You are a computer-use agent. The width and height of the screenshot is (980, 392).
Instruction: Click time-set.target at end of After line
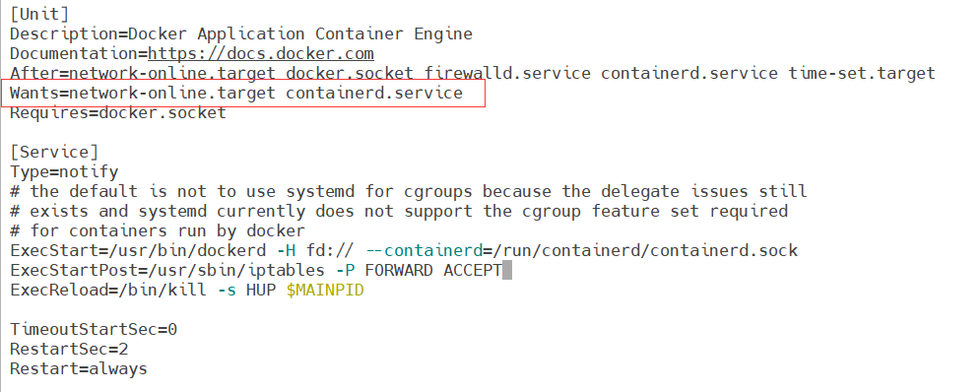(862, 74)
